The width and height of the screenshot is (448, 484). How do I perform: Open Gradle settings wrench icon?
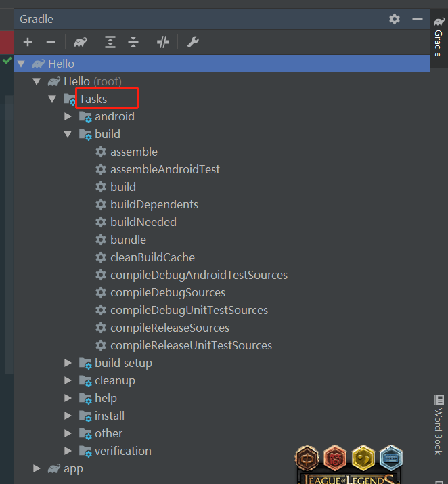pyautogui.click(x=193, y=42)
